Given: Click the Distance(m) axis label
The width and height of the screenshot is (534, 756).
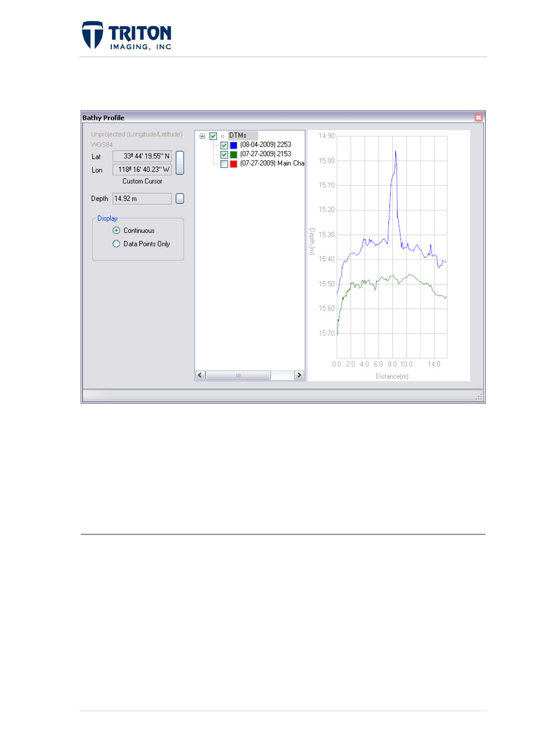Looking at the screenshot, I should coord(392,376).
